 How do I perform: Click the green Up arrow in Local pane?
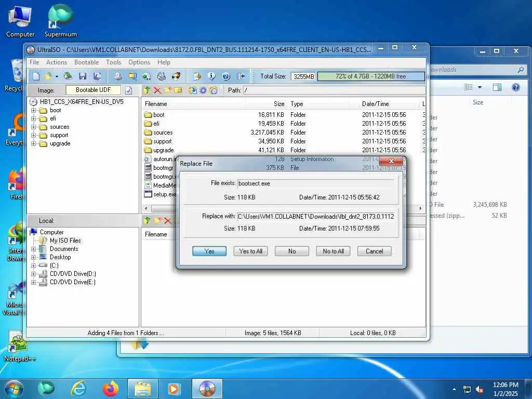tap(147, 220)
